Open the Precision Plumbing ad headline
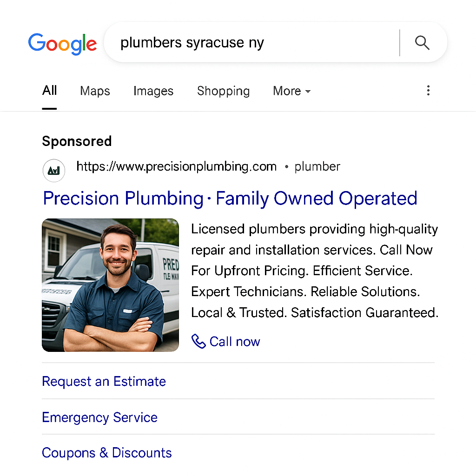This screenshot has width=476, height=476. click(x=230, y=198)
